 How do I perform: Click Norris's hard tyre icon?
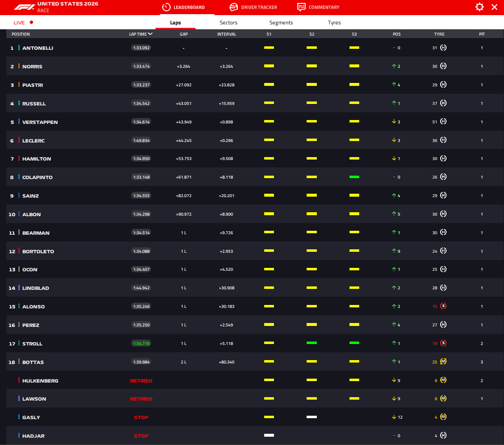tap(443, 66)
